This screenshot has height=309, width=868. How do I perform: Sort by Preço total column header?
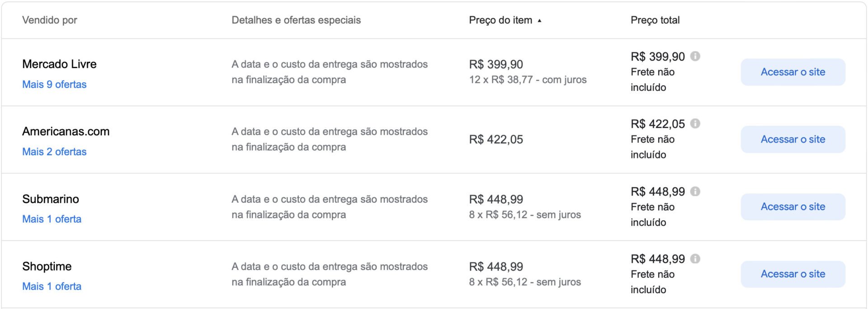click(x=655, y=20)
